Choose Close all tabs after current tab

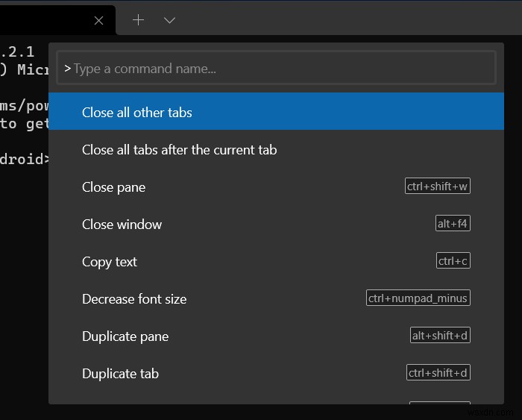(179, 150)
